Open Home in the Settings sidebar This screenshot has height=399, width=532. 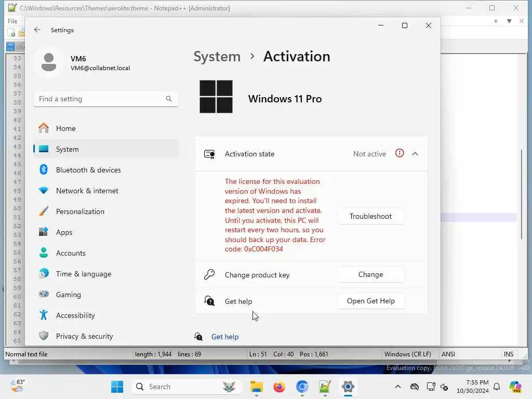pyautogui.click(x=106, y=128)
